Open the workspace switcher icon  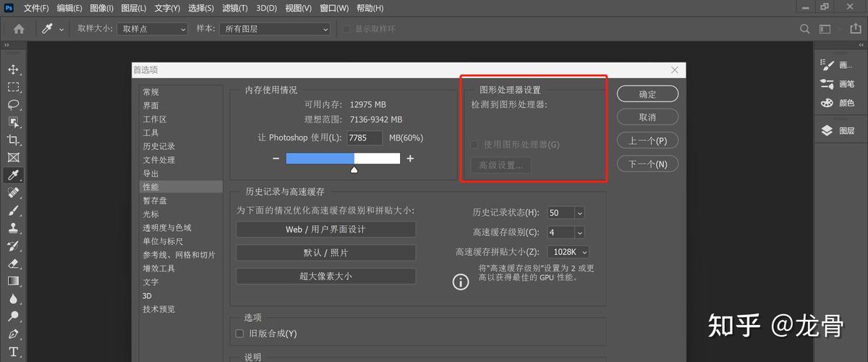tap(825, 29)
